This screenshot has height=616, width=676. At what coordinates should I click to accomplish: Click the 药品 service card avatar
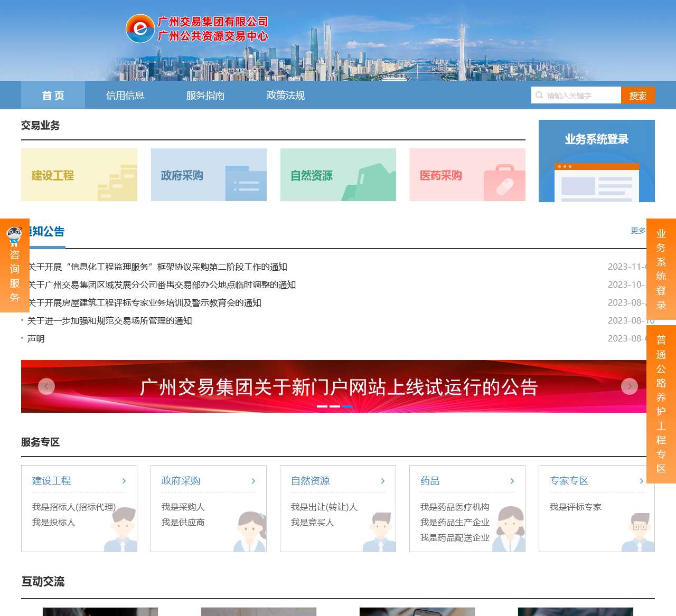(x=509, y=529)
